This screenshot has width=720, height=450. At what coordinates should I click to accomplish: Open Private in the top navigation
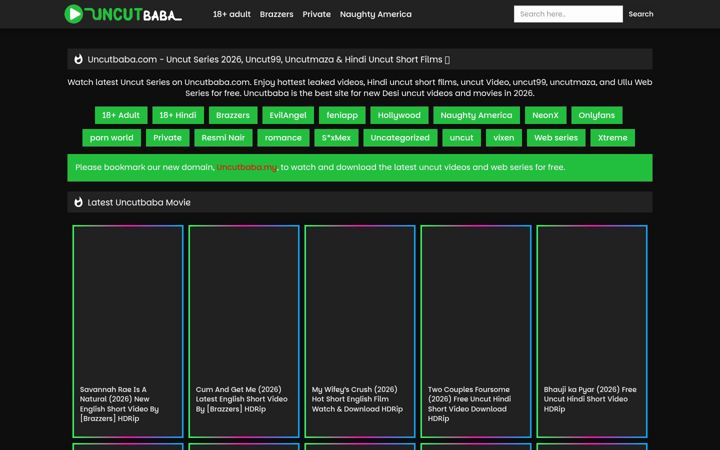pyautogui.click(x=316, y=14)
